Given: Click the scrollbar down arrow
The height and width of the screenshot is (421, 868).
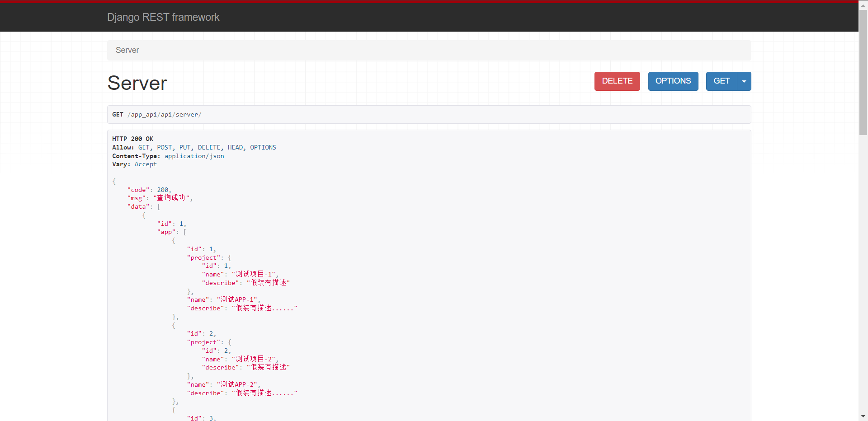Looking at the screenshot, I should [x=863, y=416].
